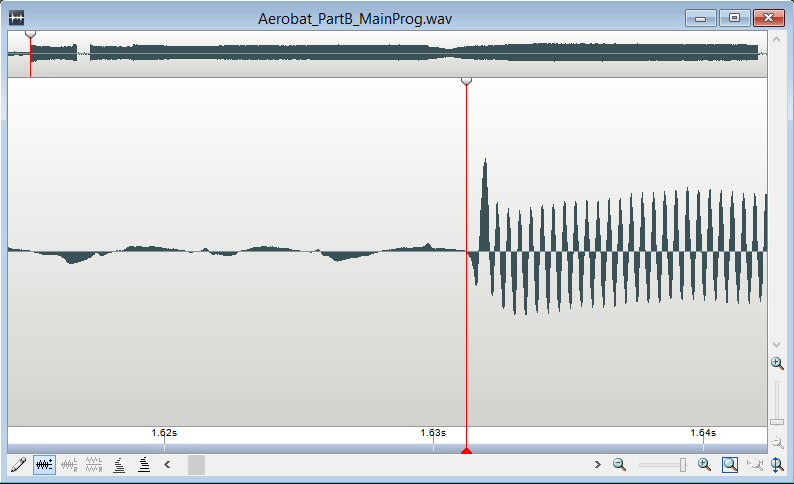Zoom in vertically with the plus magnifier
Image resolution: width=794 pixels, height=484 pixels.
(x=777, y=363)
